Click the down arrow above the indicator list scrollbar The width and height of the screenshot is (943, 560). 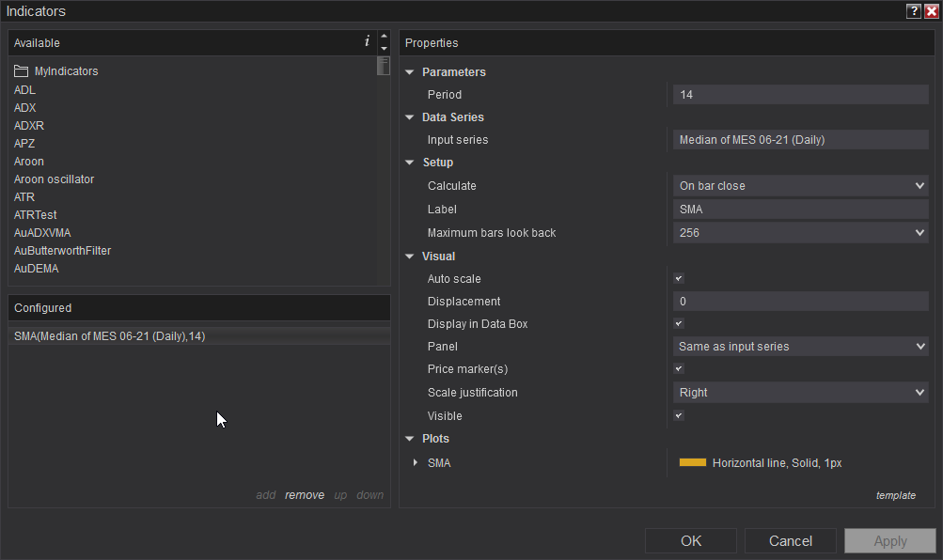(x=384, y=48)
